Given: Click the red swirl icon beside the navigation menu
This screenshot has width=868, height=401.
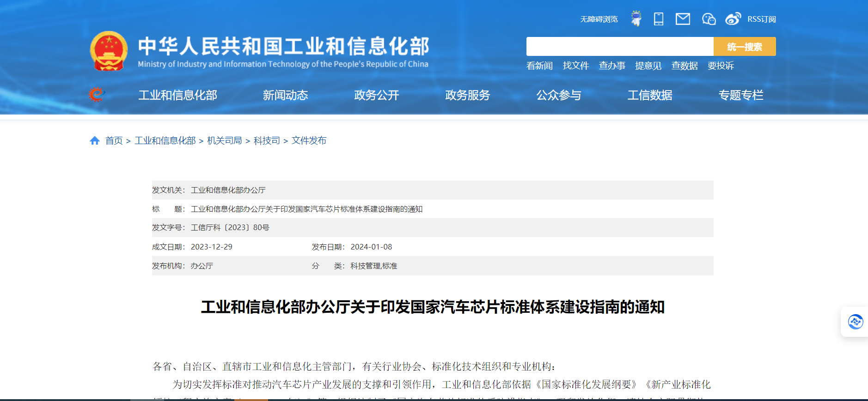Looking at the screenshot, I should click(x=97, y=95).
